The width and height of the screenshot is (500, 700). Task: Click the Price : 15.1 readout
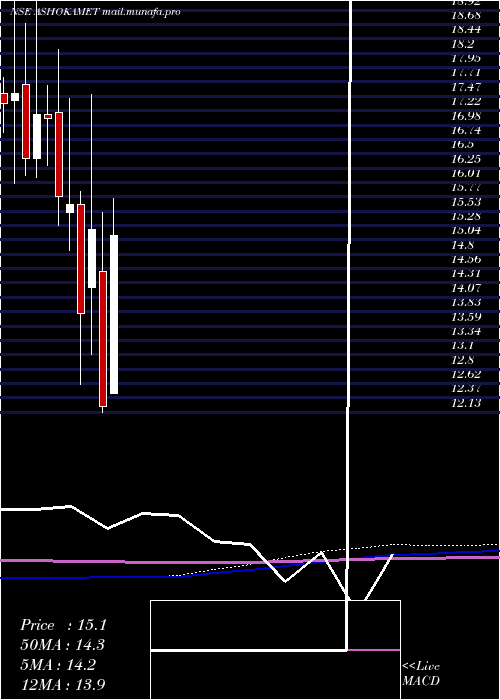pyautogui.click(x=63, y=625)
